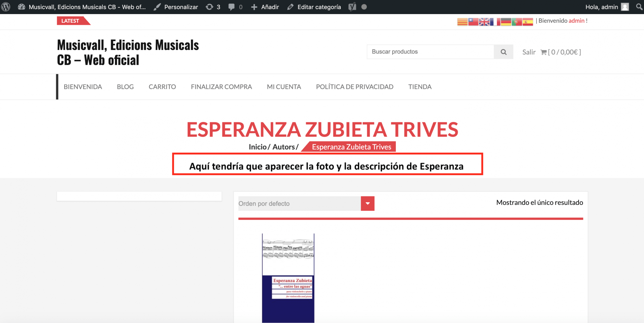
Task: Open the cart total 0 / 0,00€
Action: [565, 52]
